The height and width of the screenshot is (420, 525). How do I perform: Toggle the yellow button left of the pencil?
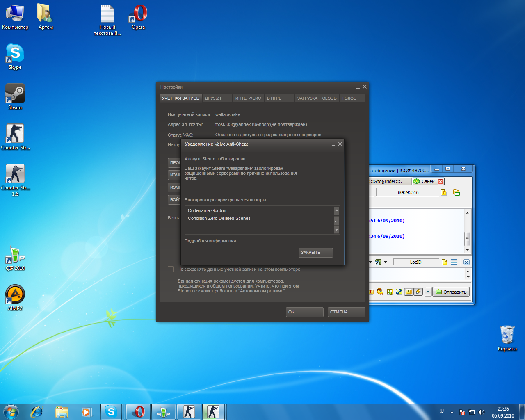[409, 292]
